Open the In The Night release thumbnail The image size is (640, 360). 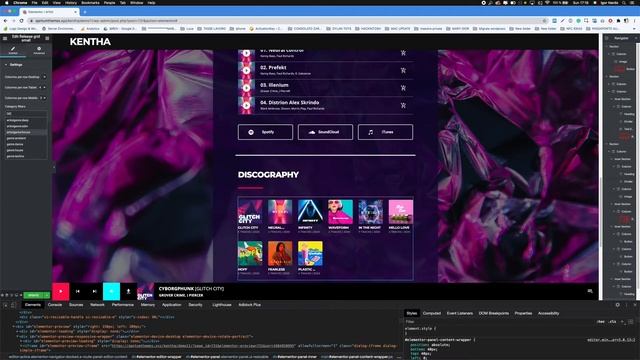371,212
